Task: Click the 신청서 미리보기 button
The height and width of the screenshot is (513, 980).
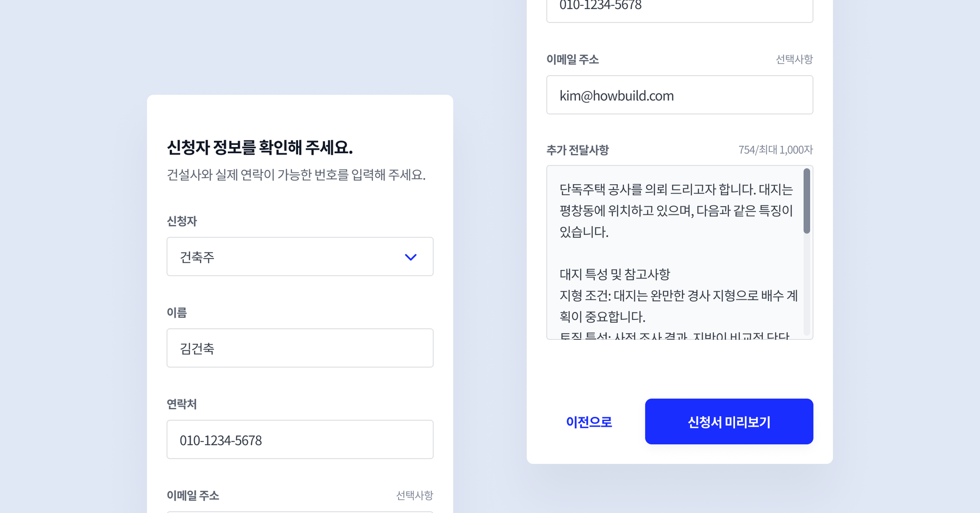Action: point(729,422)
